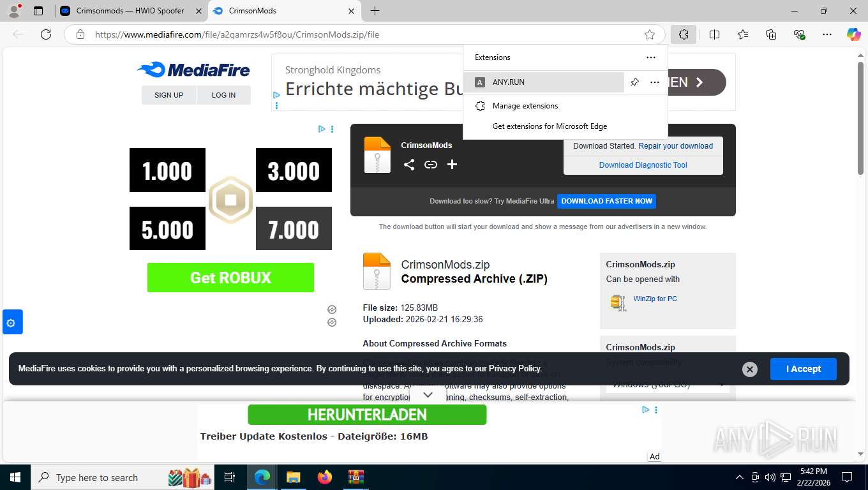Viewport: 868px width, 490px height.
Task: Reload the page with refresh icon
Action: pos(46,34)
